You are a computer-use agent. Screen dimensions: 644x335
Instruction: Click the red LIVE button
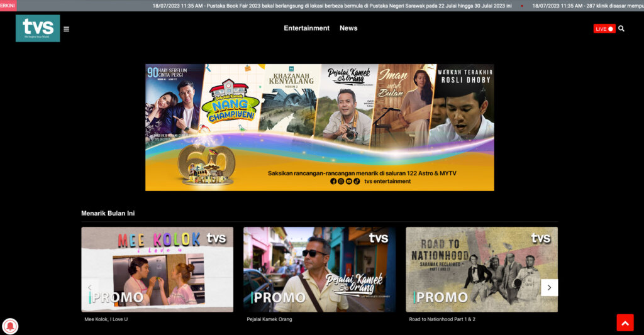click(604, 29)
